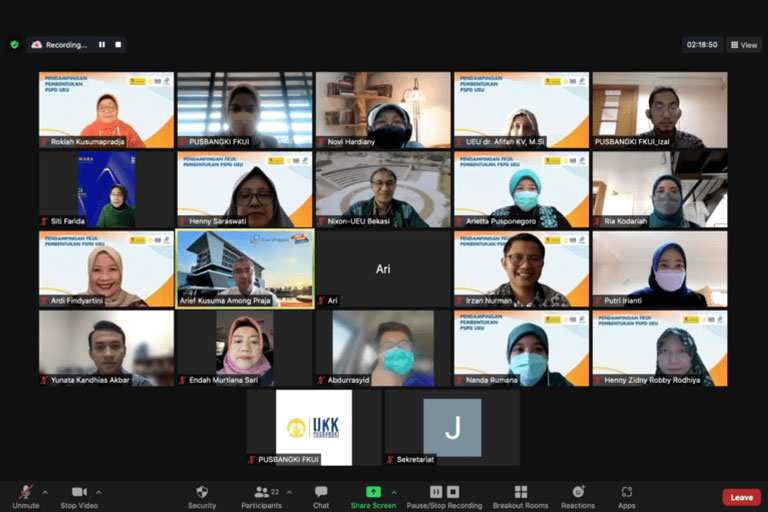Click the green Share Screen icon
Image resolution: width=768 pixels, height=512 pixels.
[x=373, y=492]
